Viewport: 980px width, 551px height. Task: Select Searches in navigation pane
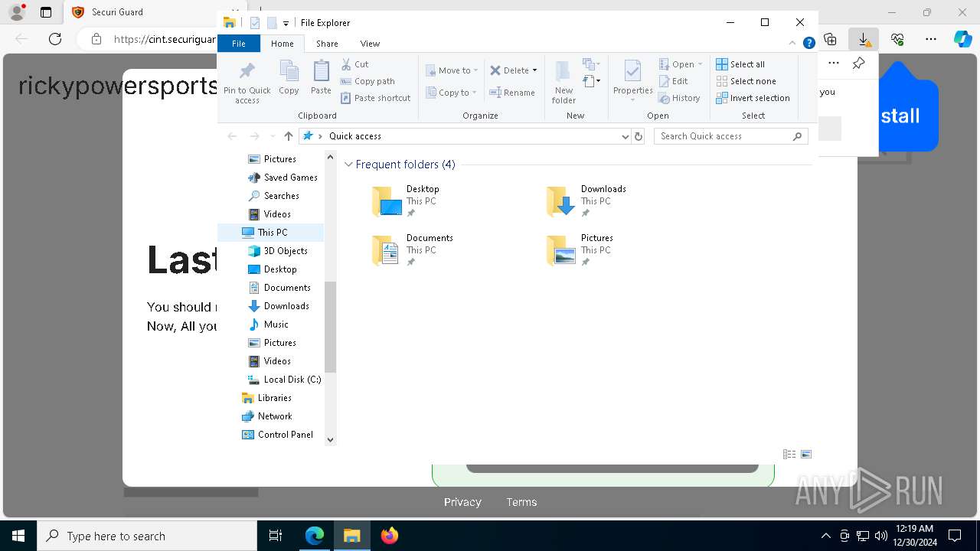281,196
